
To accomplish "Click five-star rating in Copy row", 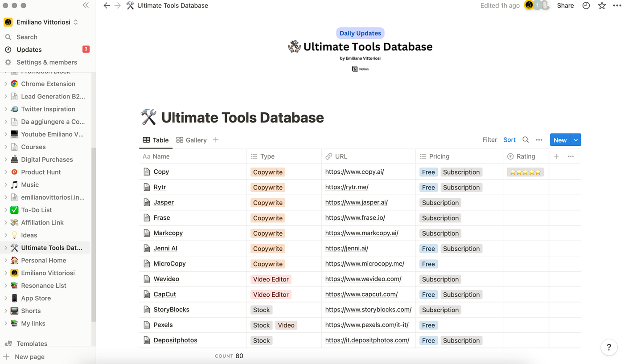I will tap(525, 172).
